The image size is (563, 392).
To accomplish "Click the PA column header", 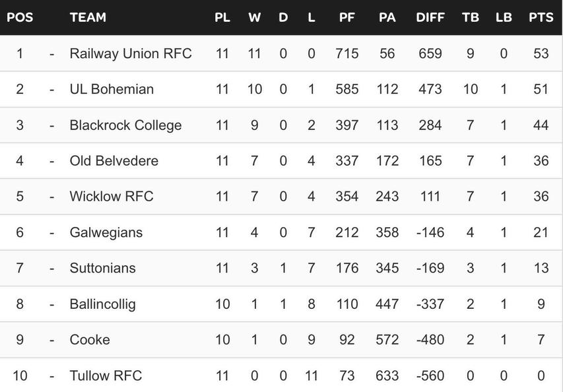I will (387, 18).
